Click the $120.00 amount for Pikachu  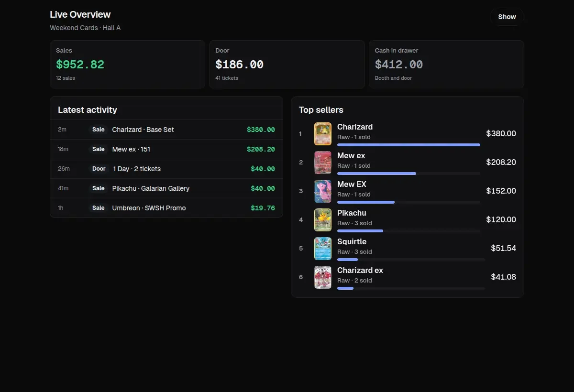501,219
